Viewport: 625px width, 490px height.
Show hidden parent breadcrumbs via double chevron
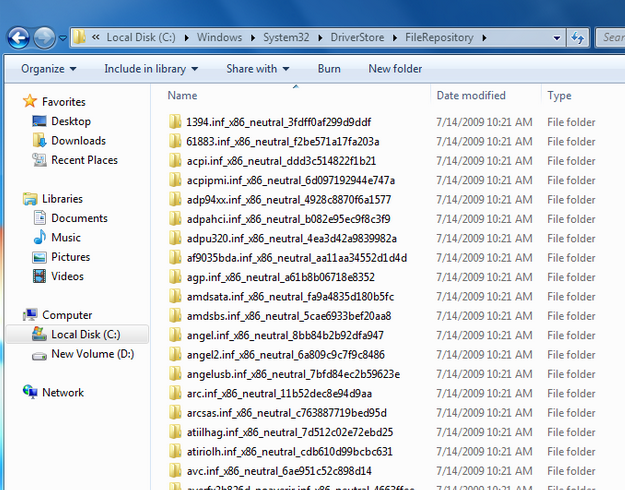pos(95,37)
